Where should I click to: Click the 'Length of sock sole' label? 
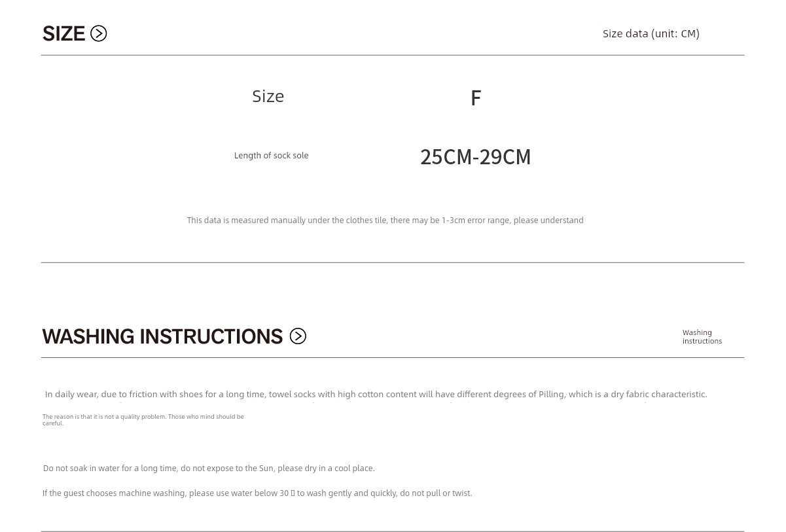click(271, 156)
